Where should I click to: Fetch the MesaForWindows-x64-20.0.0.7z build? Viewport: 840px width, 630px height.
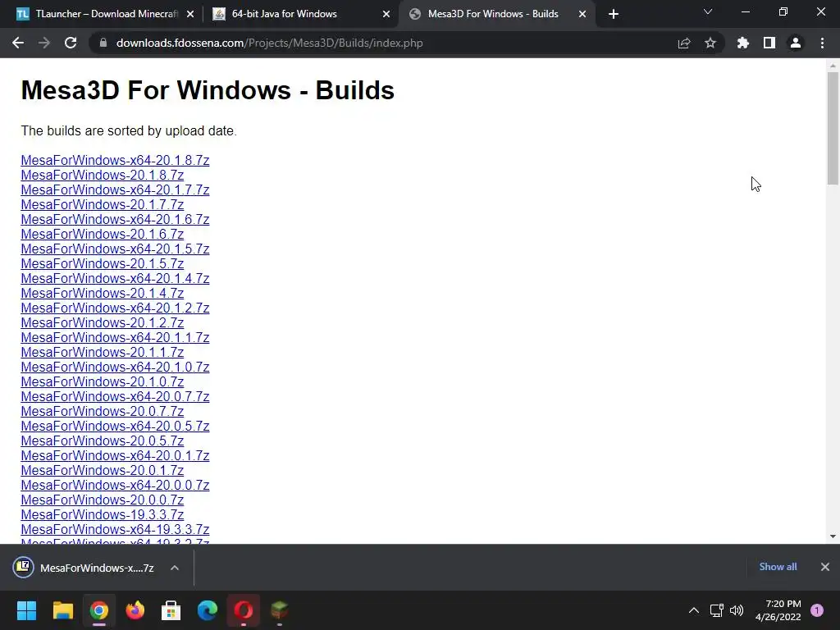115,486
